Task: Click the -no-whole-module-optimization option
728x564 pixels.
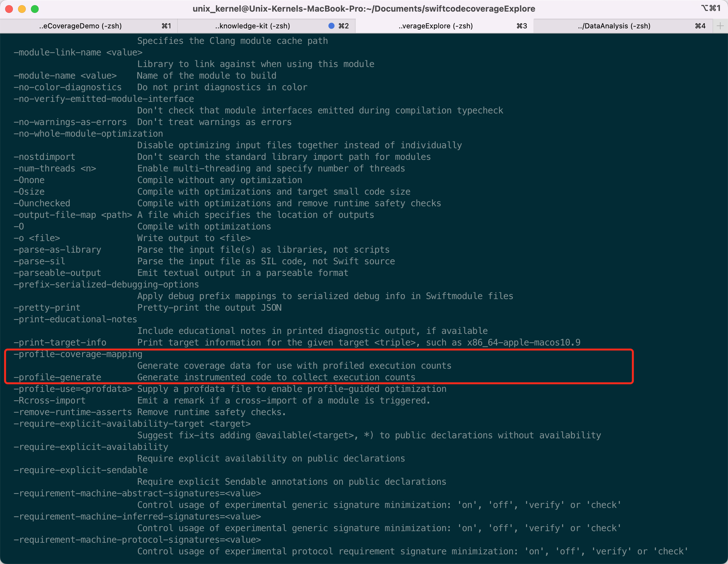Action: pos(88,134)
